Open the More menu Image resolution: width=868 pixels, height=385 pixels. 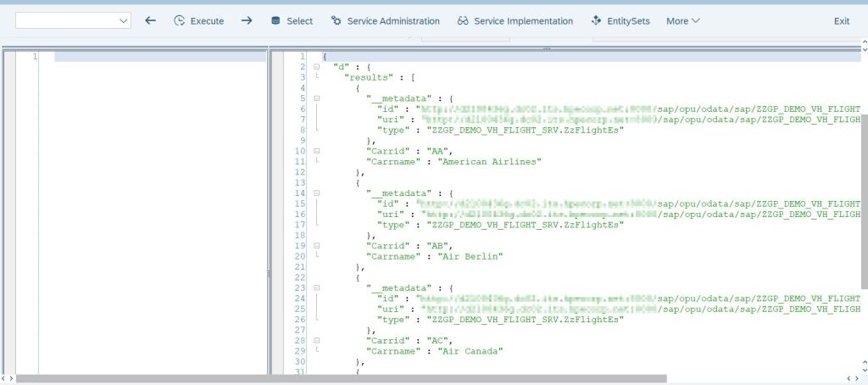[682, 21]
